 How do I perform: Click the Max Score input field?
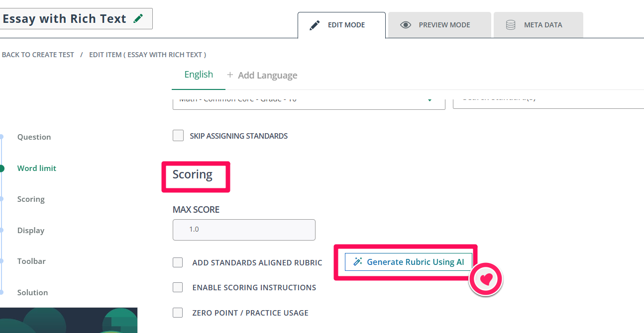(244, 230)
